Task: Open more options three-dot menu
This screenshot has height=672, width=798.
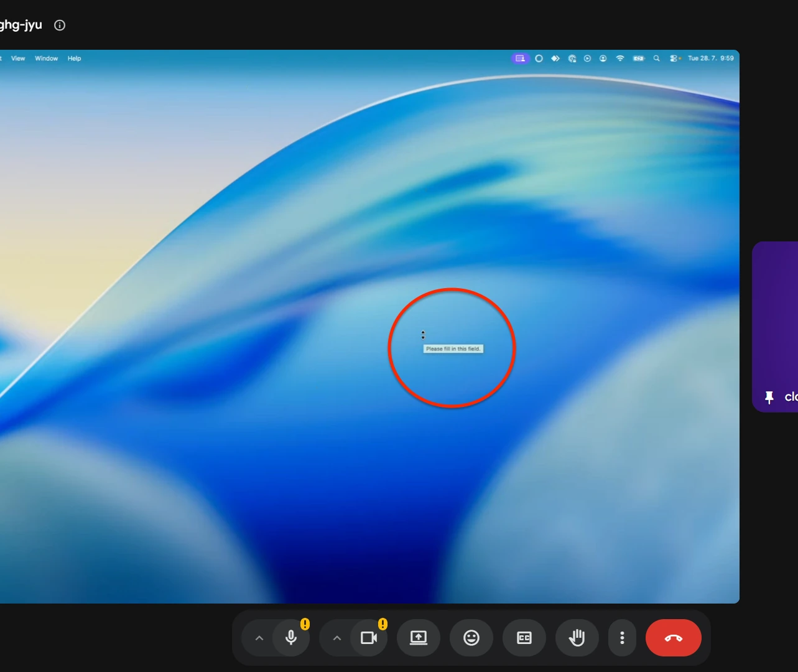Action: tap(622, 638)
